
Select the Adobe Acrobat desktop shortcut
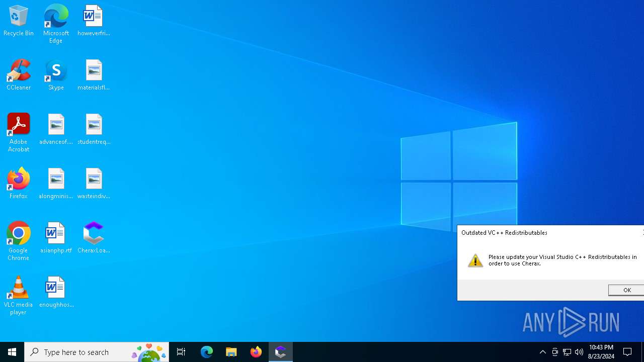(x=19, y=133)
